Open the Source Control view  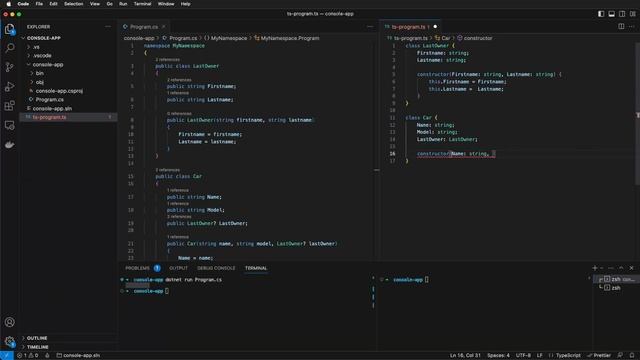[9, 67]
